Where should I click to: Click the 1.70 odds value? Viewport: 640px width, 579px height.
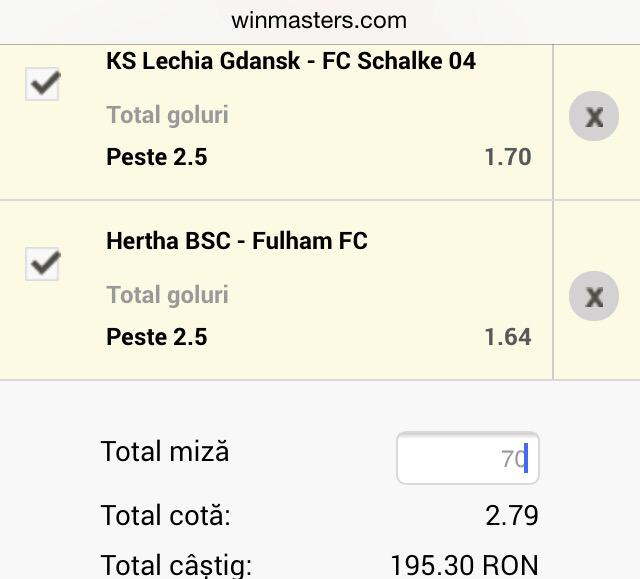tap(507, 157)
